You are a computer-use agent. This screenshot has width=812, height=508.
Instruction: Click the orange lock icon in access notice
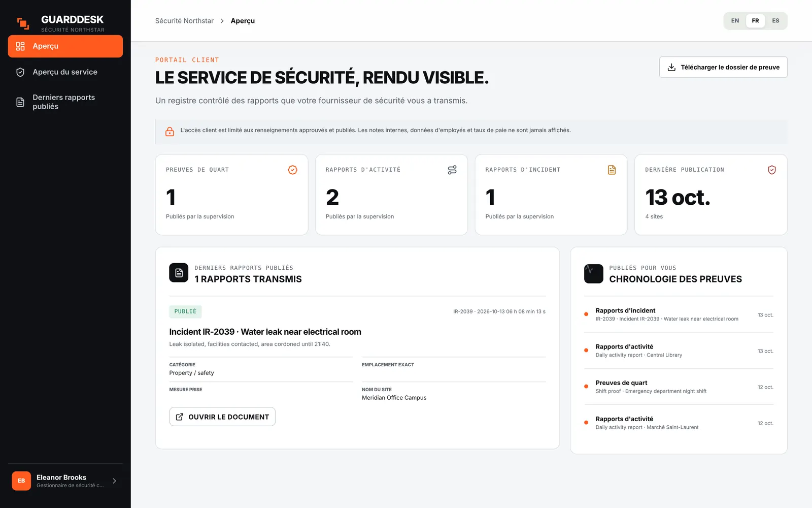point(170,132)
